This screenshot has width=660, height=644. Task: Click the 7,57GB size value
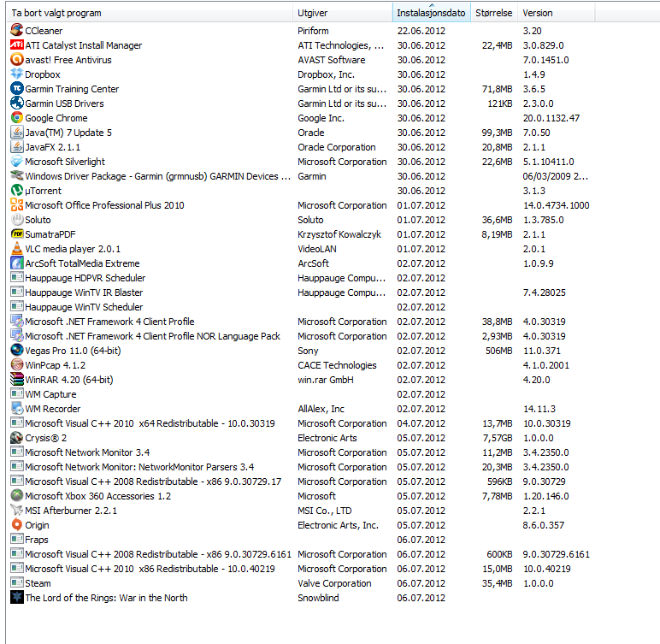coord(497,438)
